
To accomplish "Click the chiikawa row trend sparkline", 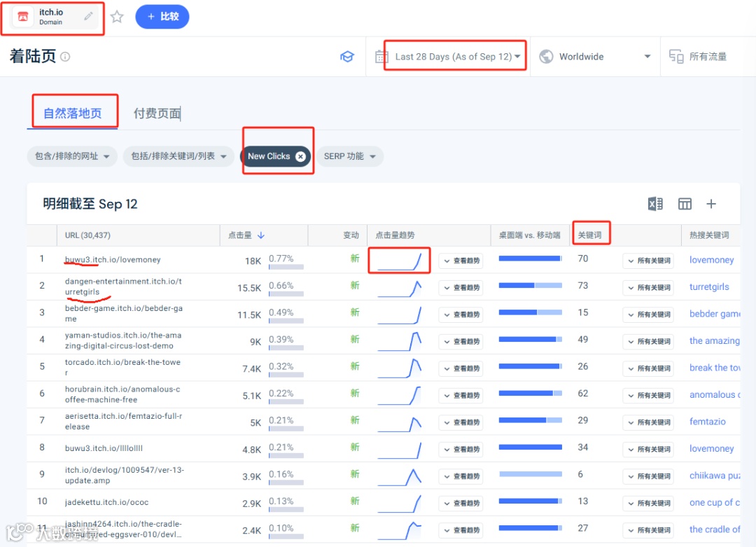I will tap(400, 476).
